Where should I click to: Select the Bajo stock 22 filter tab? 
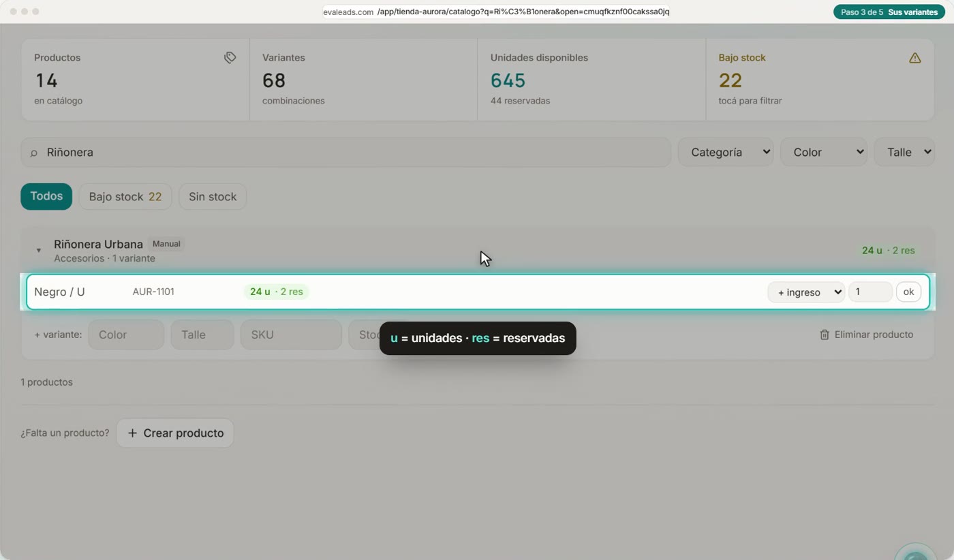125,196
